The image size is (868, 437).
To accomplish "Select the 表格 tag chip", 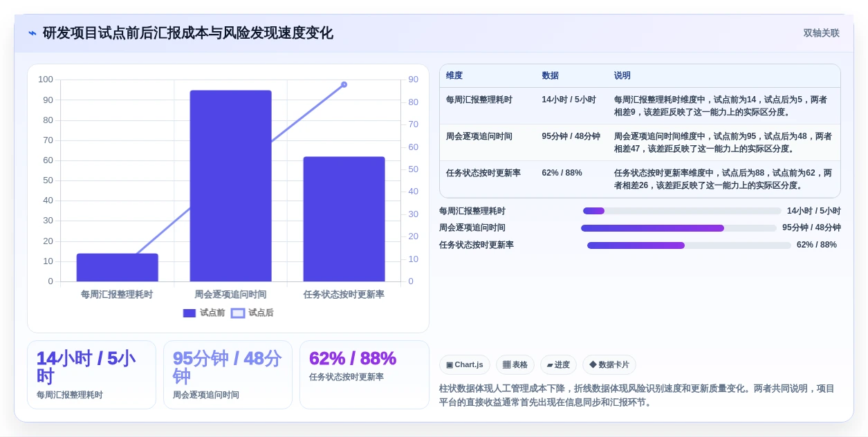I will (x=515, y=364).
